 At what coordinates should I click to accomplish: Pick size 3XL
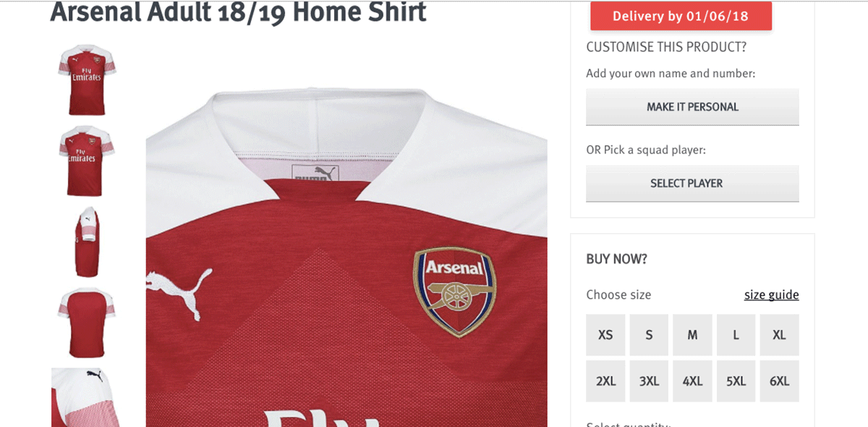click(649, 381)
